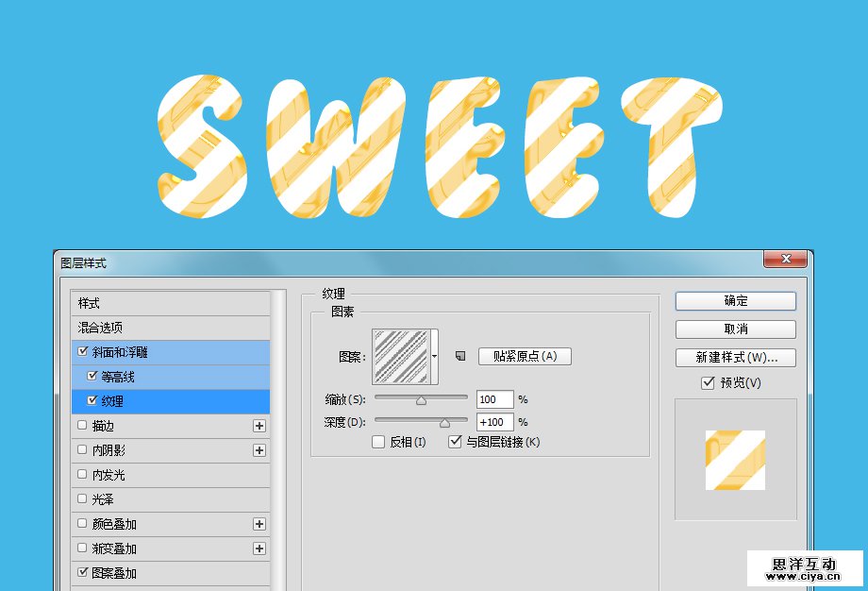Click the 贴紧原点(A) button
This screenshot has width=868, height=591.
pyautogui.click(x=525, y=356)
